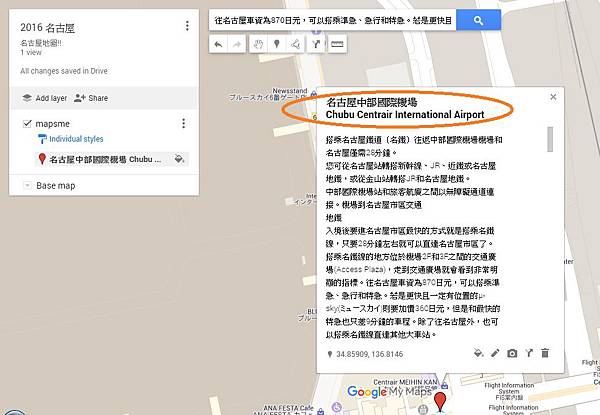Click the map description 名古屋地圖!!
This screenshot has width=600, height=415.
[41, 43]
